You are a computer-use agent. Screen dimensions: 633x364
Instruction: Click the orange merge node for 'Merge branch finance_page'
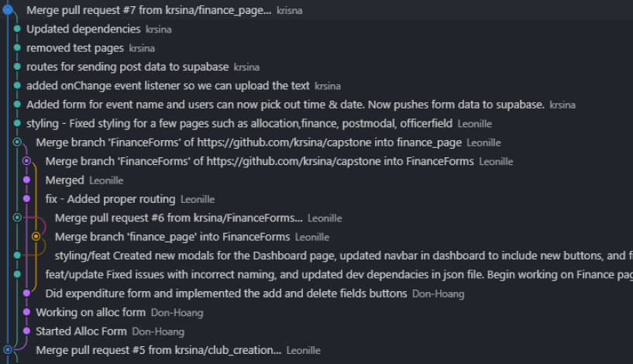[36, 236]
